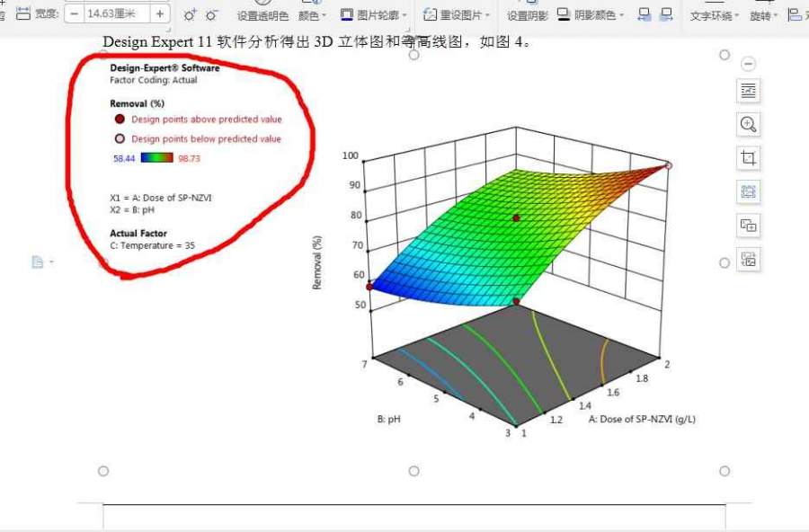Open the 文字环绕 text wrap menu
The height and width of the screenshot is (532, 809).
pyautogui.click(x=715, y=15)
